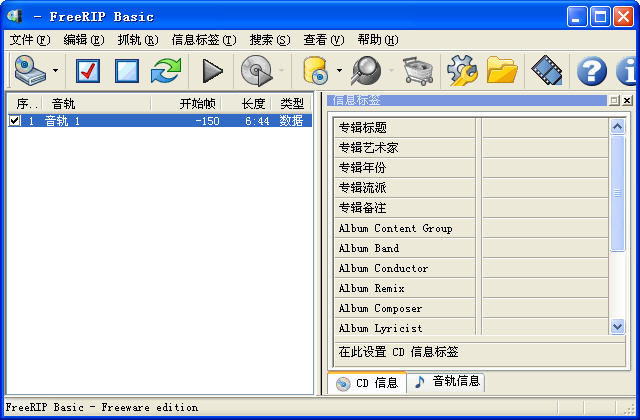Click the tag list scrollbar thumb
640x420 pixels.
pos(617,193)
